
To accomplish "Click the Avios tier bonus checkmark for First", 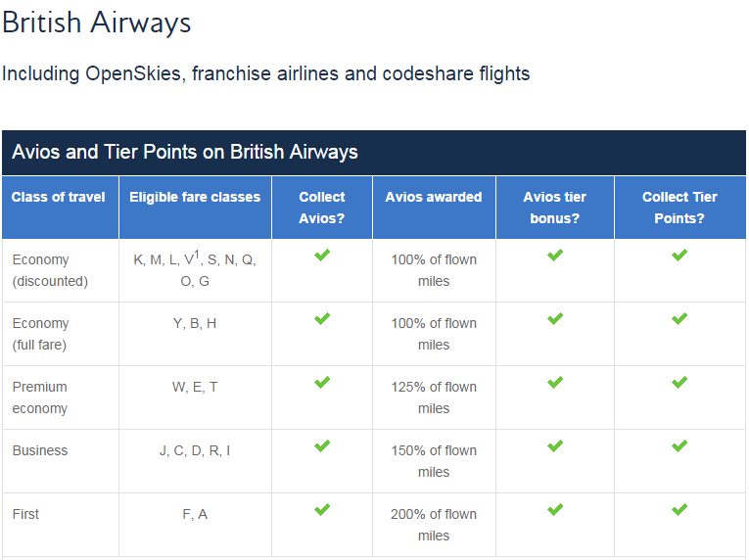I will click(555, 509).
